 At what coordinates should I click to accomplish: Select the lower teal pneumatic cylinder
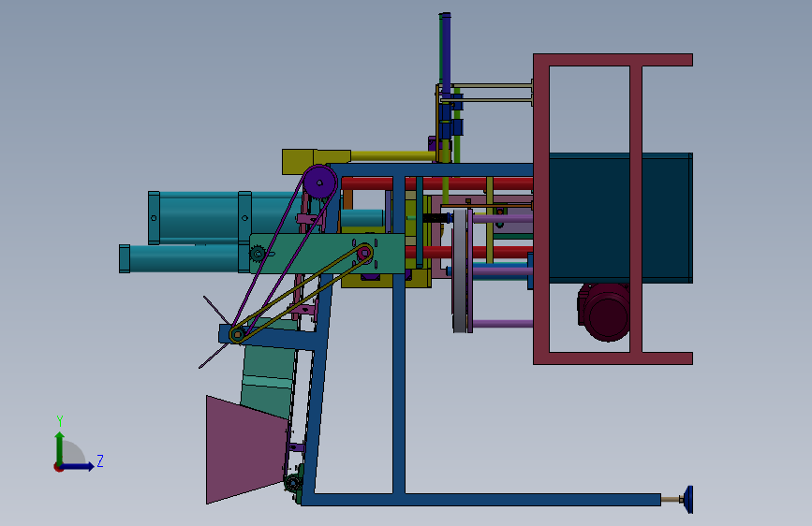184,258
